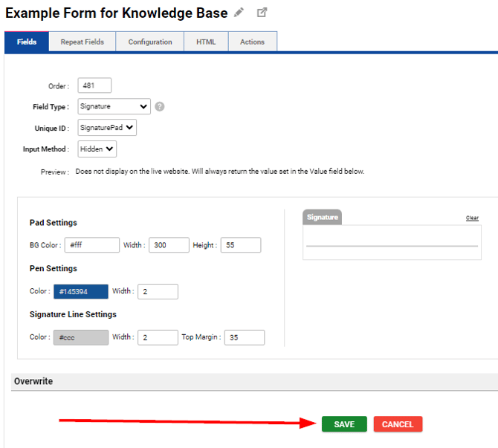This screenshot has height=448, width=498.
Task: Pick the Pen Settings color #145394 swatch
Action: point(80,292)
